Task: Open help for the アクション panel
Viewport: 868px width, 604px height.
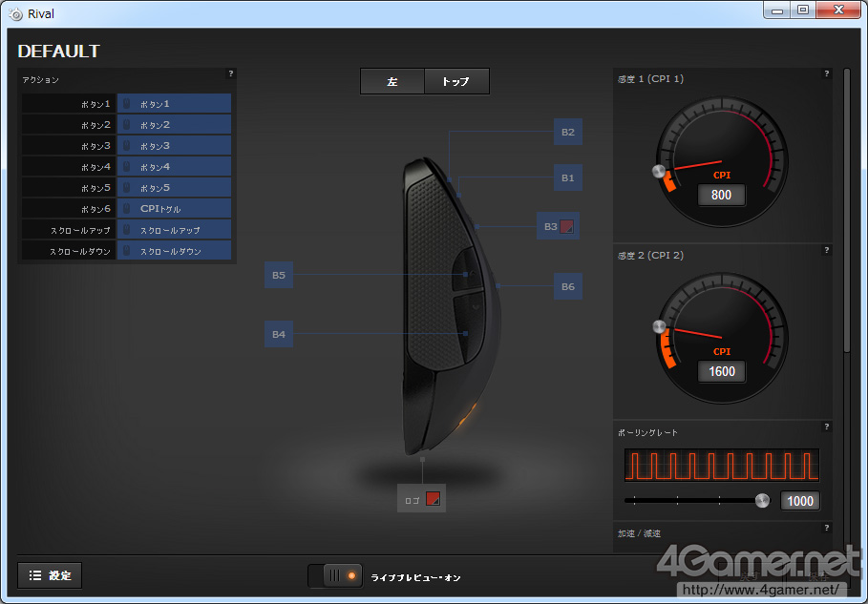Action: 231,73
